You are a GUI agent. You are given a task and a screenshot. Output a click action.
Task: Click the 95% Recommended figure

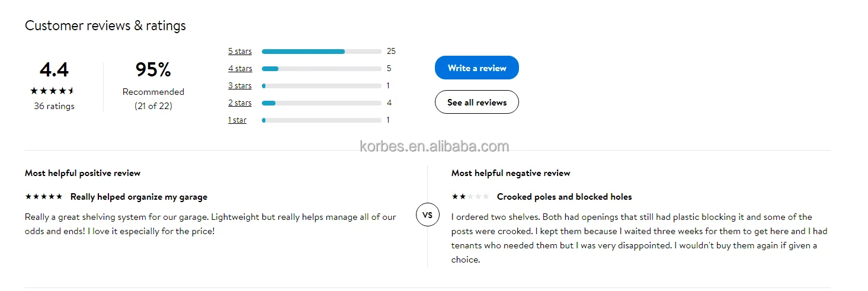(153, 71)
